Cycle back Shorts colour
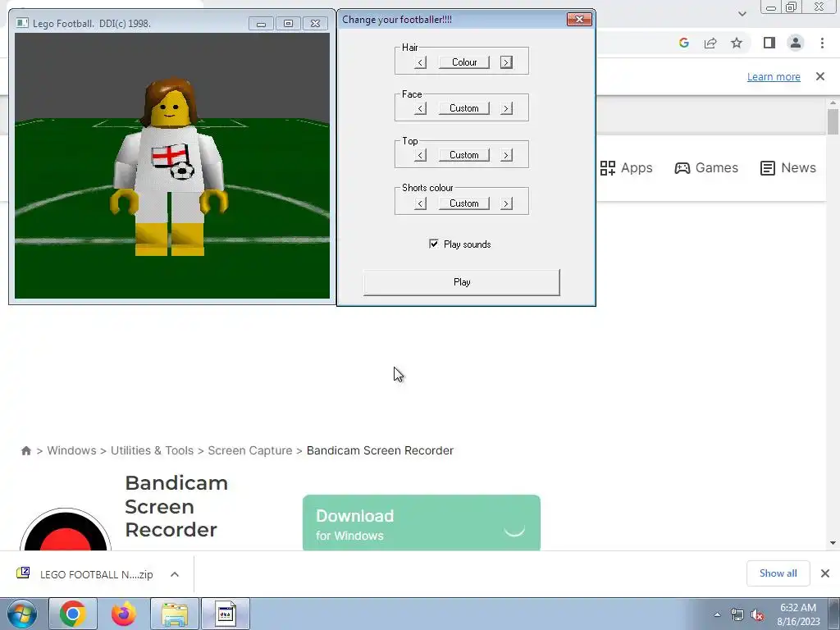The height and width of the screenshot is (630, 840). click(421, 203)
